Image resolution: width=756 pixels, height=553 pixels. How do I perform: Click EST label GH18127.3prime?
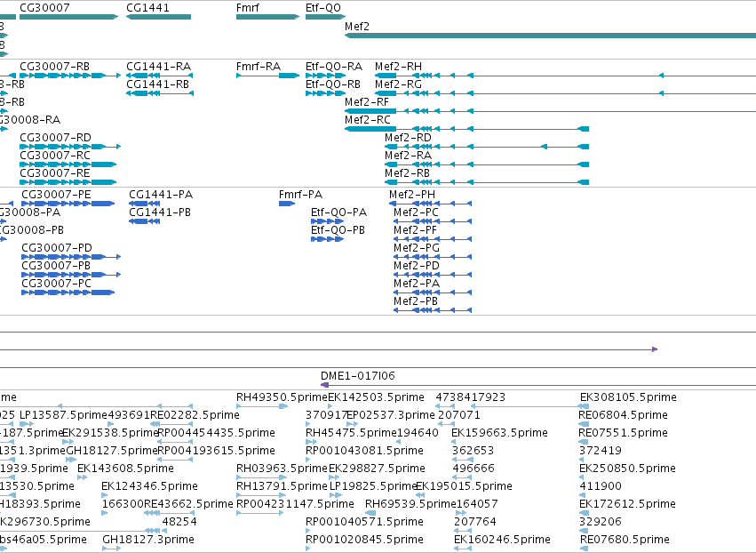click(148, 540)
